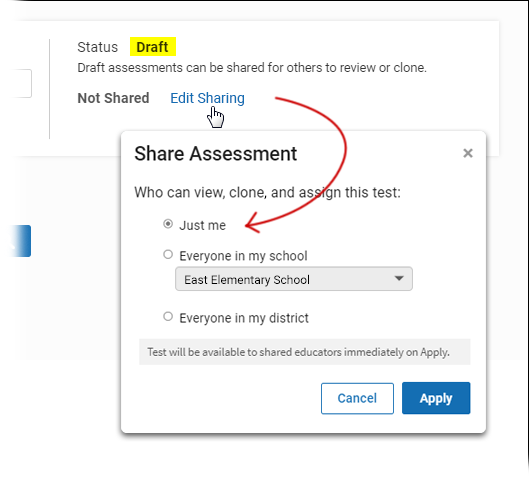Close the Share Assessment dialog
This screenshot has width=529, height=480.
tap(468, 153)
